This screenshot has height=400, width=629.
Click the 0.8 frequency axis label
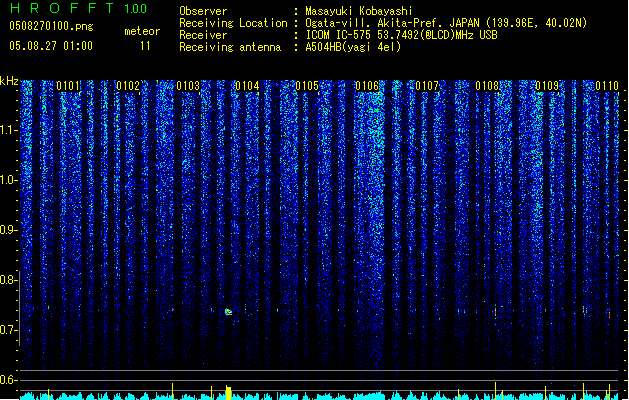[x=8, y=280]
